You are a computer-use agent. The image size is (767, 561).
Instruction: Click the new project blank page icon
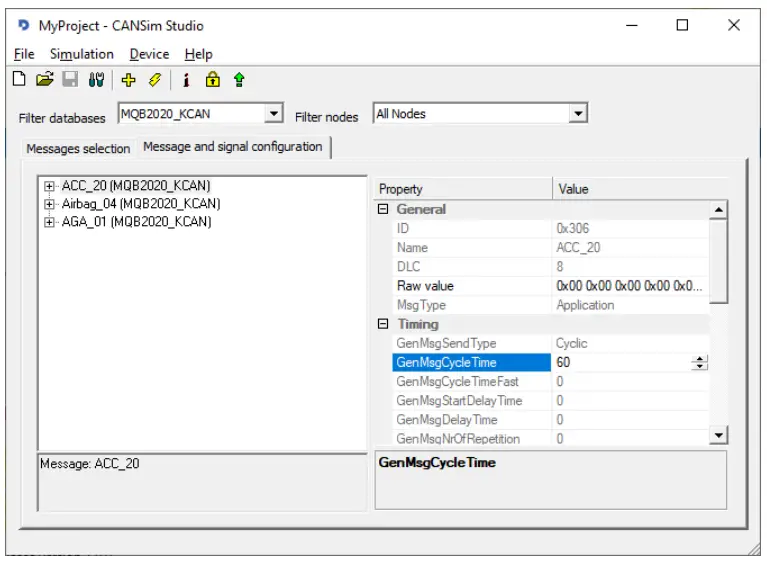click(x=19, y=79)
